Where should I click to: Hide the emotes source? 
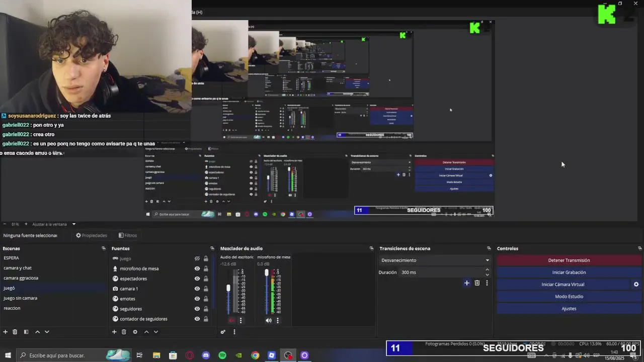(x=197, y=299)
